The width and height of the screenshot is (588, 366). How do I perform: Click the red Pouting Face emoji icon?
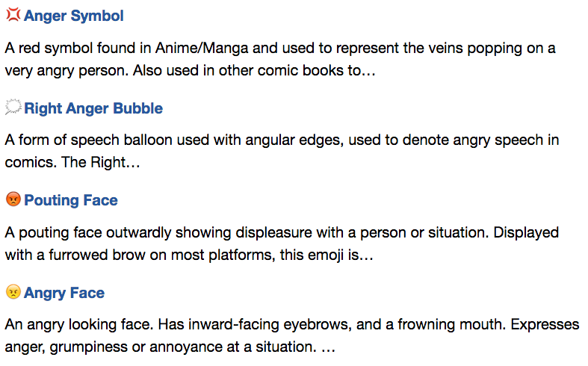[x=13, y=199]
